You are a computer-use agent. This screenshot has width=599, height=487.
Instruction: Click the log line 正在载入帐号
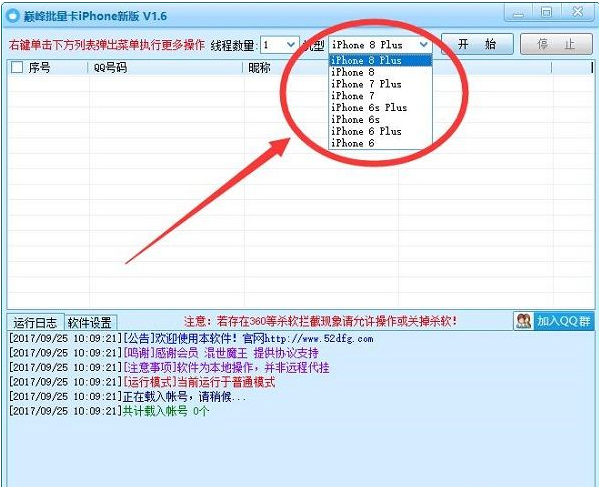[127, 396]
